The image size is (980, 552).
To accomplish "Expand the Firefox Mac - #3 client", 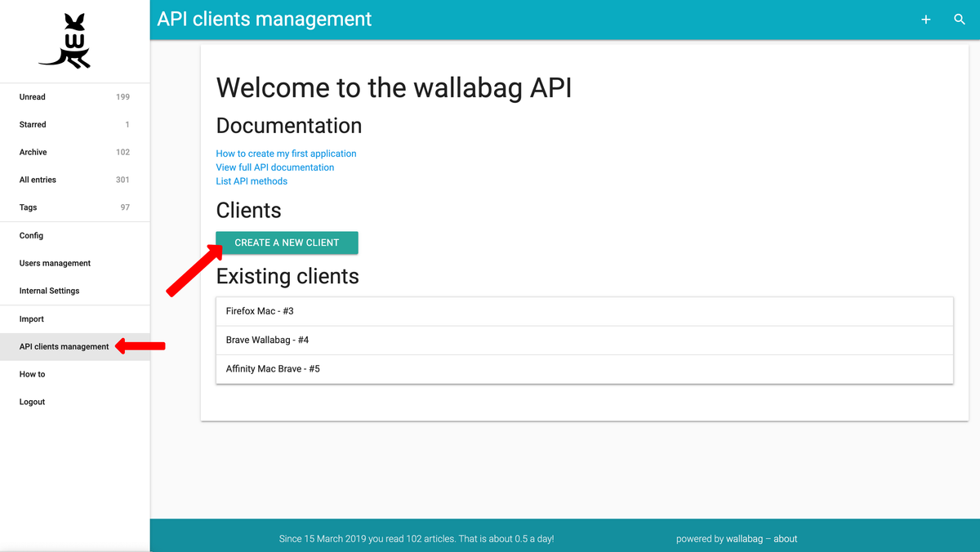I will 260,311.
